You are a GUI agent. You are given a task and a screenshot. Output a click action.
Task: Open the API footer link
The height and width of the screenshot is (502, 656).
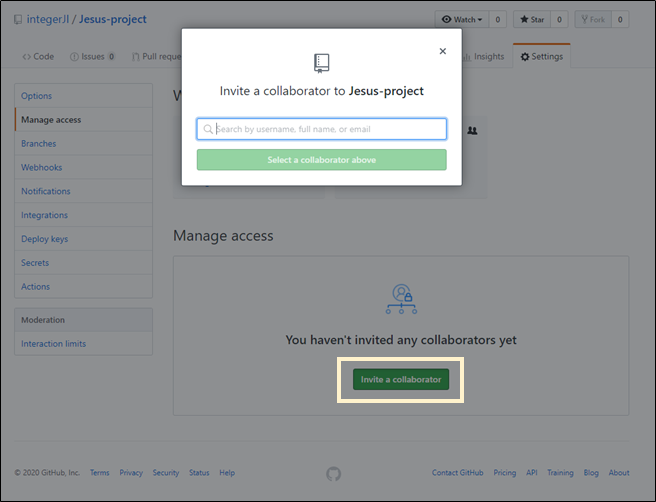pyautogui.click(x=531, y=473)
